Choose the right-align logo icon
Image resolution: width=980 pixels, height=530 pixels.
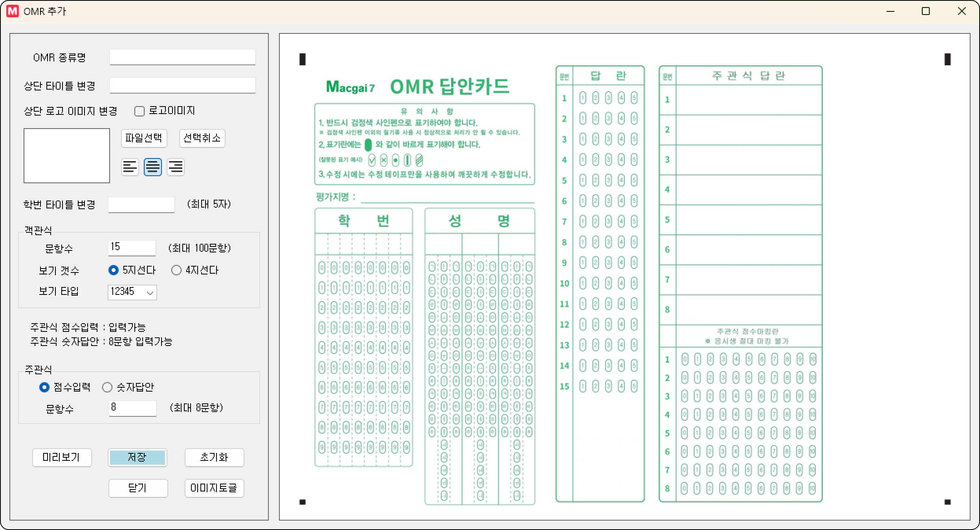175,167
